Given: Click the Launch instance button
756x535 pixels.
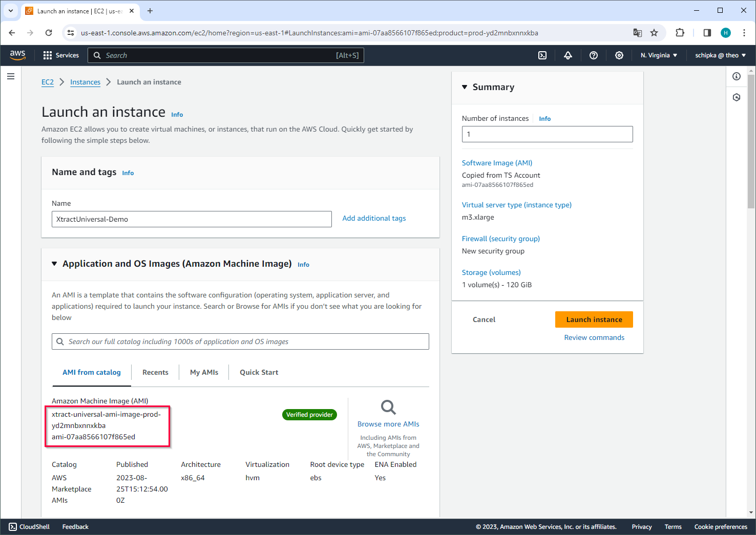Looking at the screenshot, I should pos(594,319).
